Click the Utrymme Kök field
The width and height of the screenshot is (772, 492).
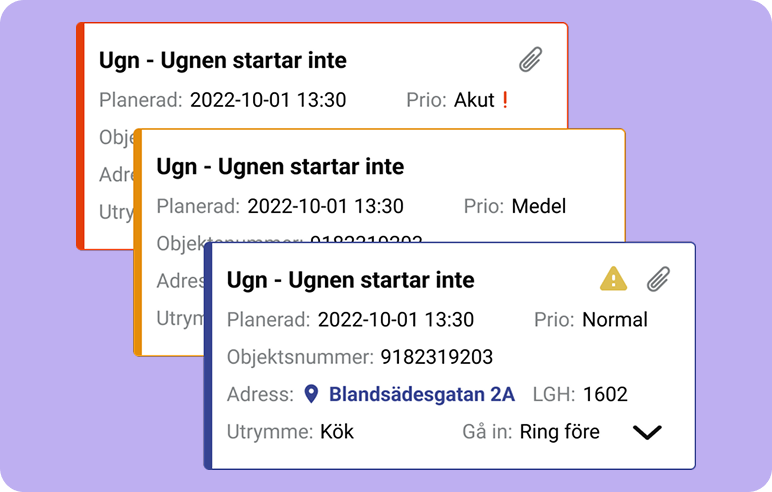point(336,432)
